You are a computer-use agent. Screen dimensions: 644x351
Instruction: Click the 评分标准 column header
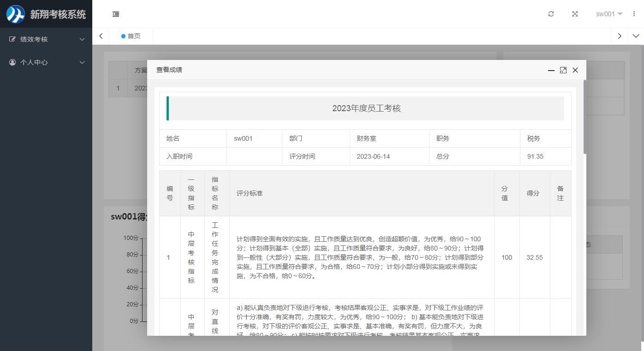pyautogui.click(x=250, y=193)
